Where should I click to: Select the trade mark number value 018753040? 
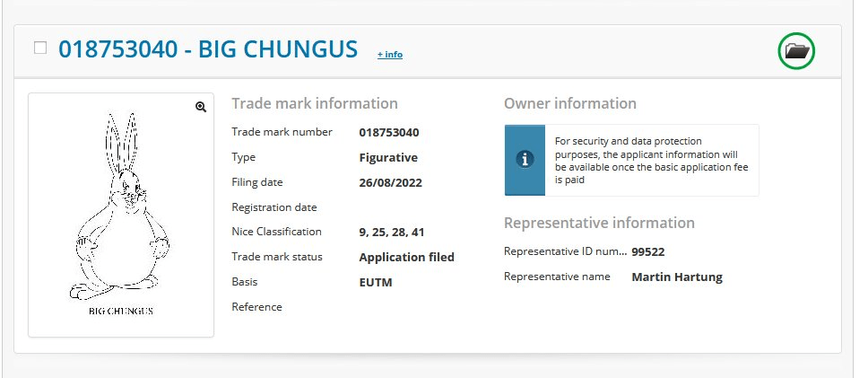pyautogui.click(x=389, y=133)
